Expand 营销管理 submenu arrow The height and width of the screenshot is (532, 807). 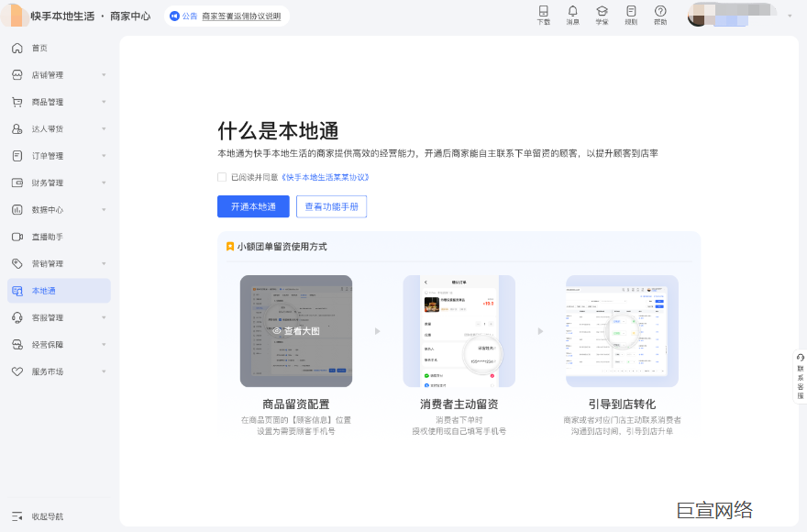click(x=104, y=263)
